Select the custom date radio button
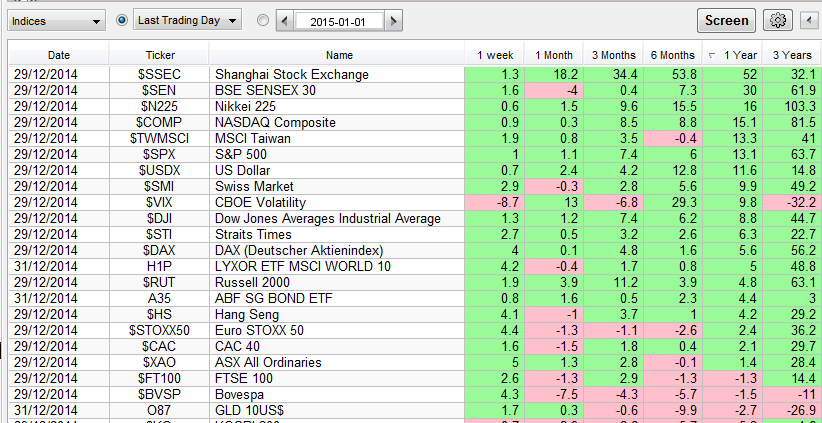The height and width of the screenshot is (423, 822). pyautogui.click(x=262, y=20)
